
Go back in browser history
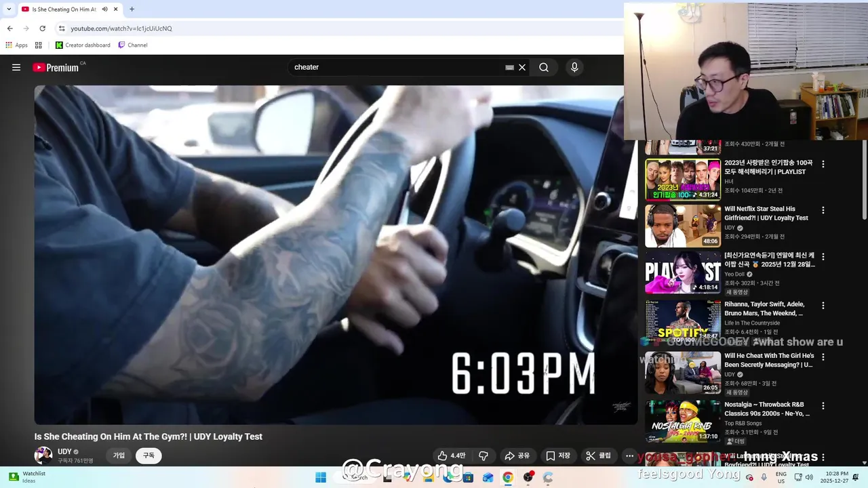click(9, 28)
